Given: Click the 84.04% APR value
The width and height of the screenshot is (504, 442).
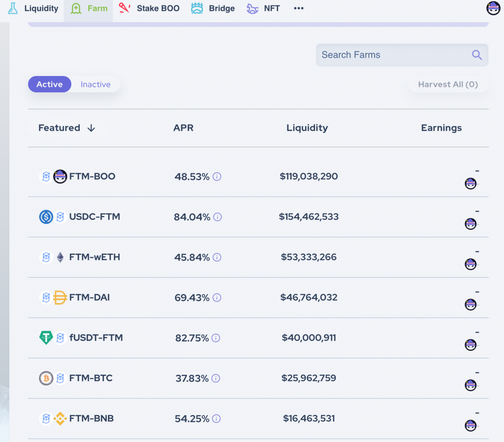Looking at the screenshot, I should point(192,217).
